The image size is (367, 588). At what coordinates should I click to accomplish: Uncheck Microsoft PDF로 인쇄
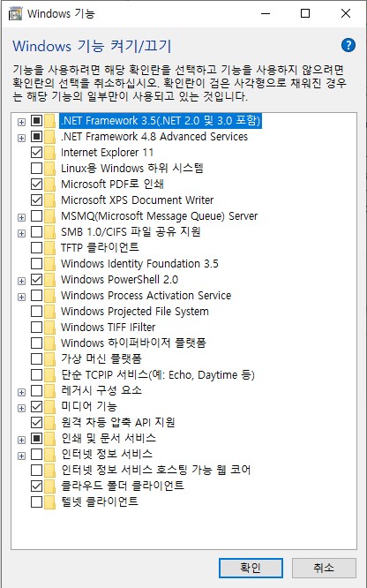coord(36,185)
